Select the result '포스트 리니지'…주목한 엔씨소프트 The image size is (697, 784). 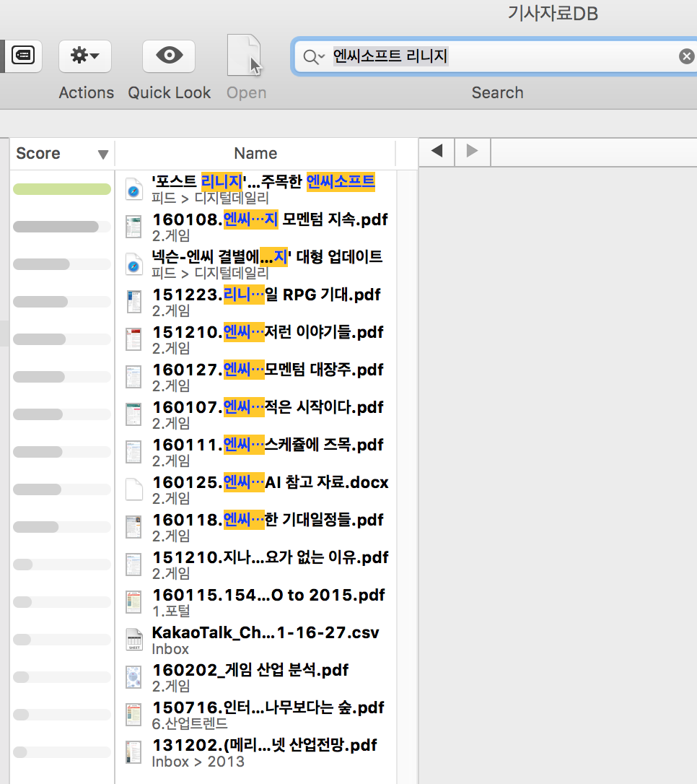click(x=264, y=189)
